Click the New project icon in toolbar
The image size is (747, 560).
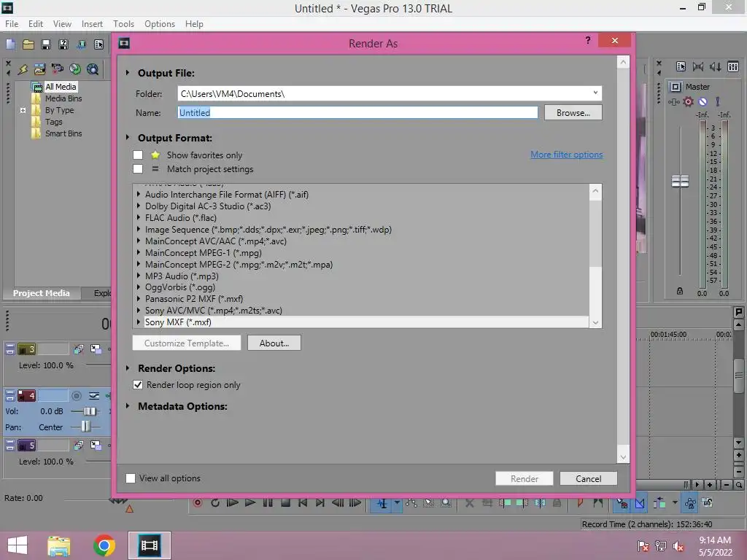coord(10,44)
